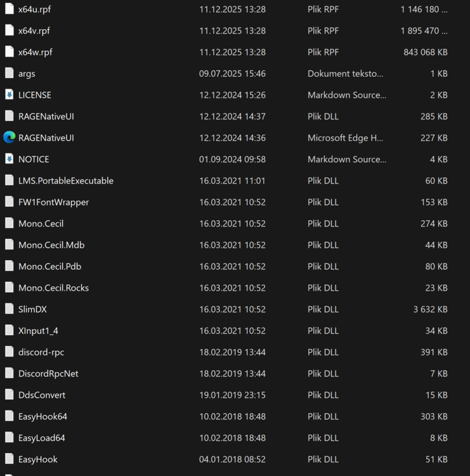Select the x64u.rpf file icon
The height and width of the screenshot is (476, 470).
pyautogui.click(x=10, y=9)
